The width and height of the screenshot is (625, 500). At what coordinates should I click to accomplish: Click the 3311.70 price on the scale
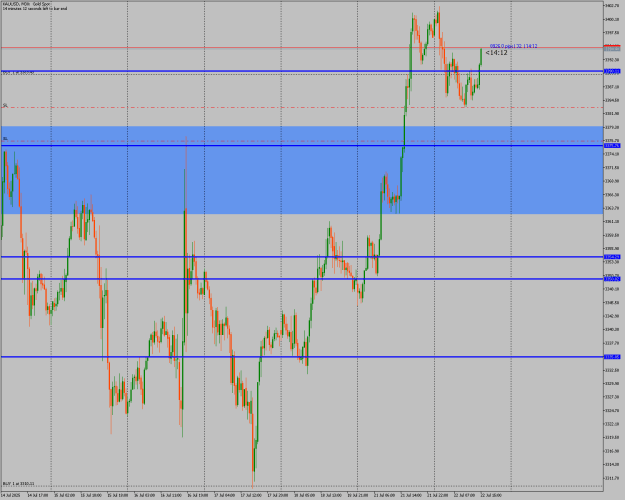(612, 478)
